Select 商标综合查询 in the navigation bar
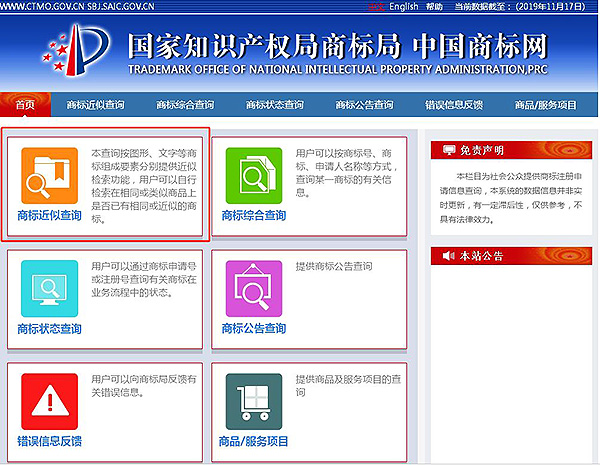This screenshot has width=600, height=465. [x=185, y=104]
